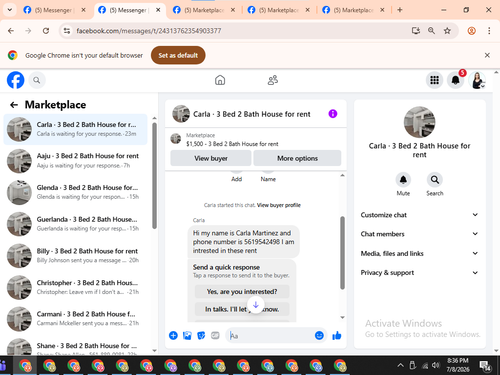
Task: Click Set as default button
Action: (178, 55)
